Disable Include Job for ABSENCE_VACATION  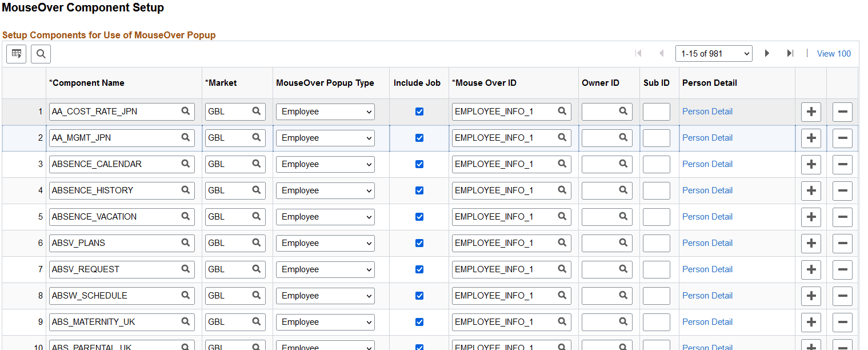(x=419, y=217)
